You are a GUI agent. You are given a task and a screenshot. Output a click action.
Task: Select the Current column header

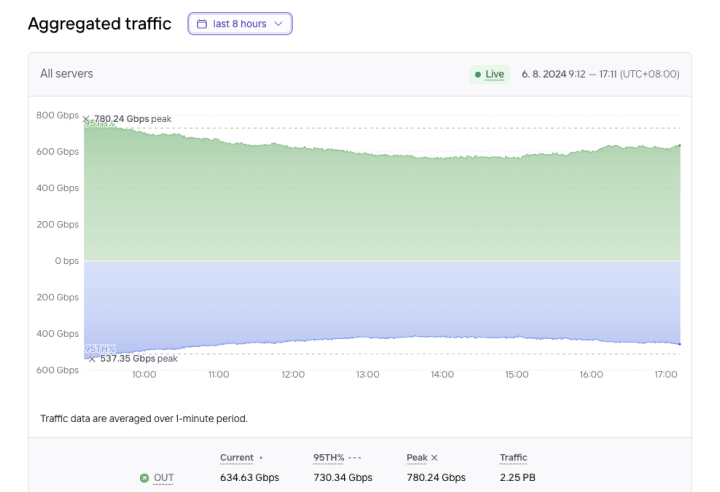[x=236, y=458]
